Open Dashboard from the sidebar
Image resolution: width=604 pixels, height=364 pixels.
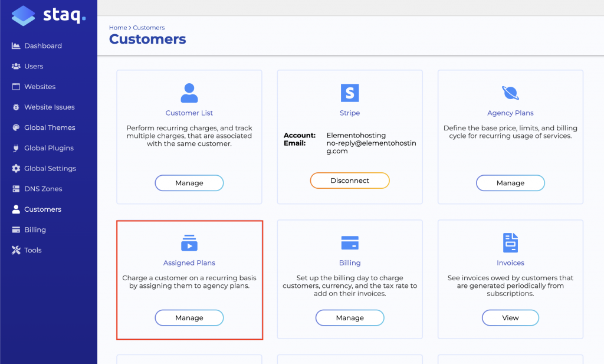pyautogui.click(x=42, y=46)
